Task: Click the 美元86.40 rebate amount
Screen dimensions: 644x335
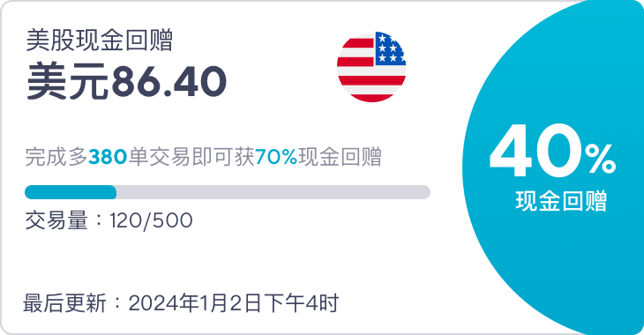Action: 126,81
